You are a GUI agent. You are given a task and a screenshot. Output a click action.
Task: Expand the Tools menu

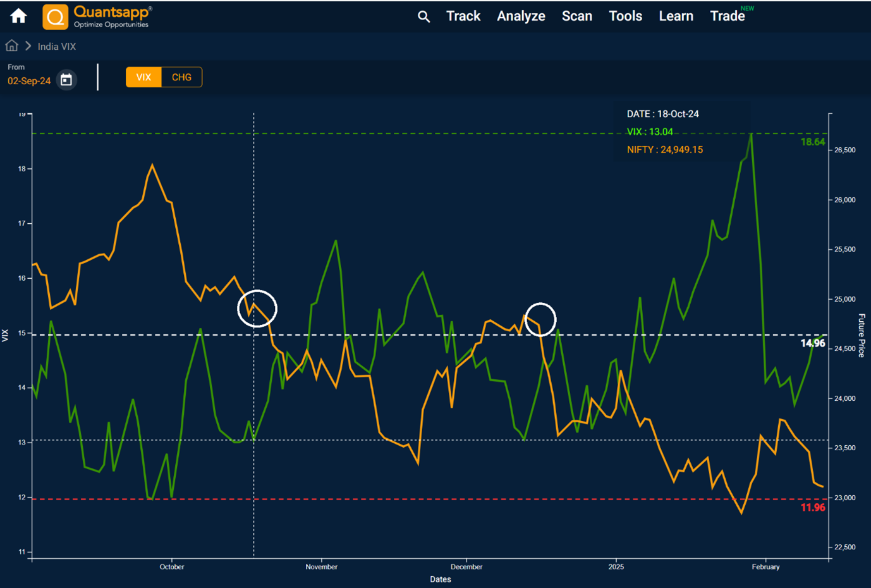coord(625,16)
